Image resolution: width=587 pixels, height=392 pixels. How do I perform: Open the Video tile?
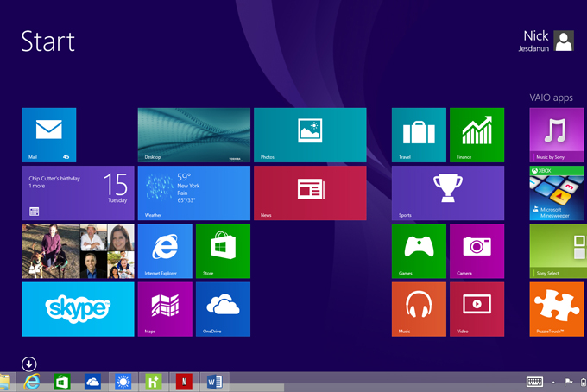[x=477, y=309]
